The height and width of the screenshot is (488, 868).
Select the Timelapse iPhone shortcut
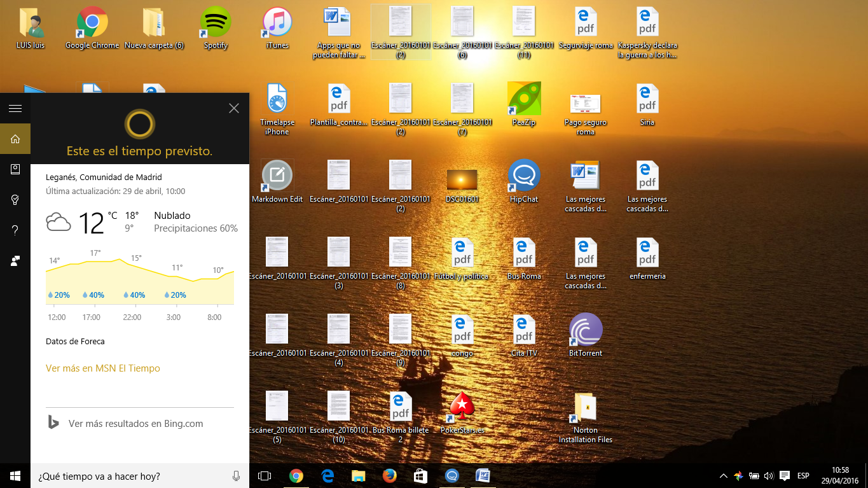(276, 109)
